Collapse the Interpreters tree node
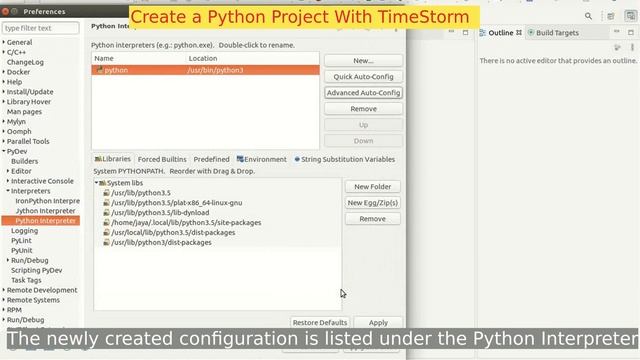The image size is (640, 360). coord(8,191)
